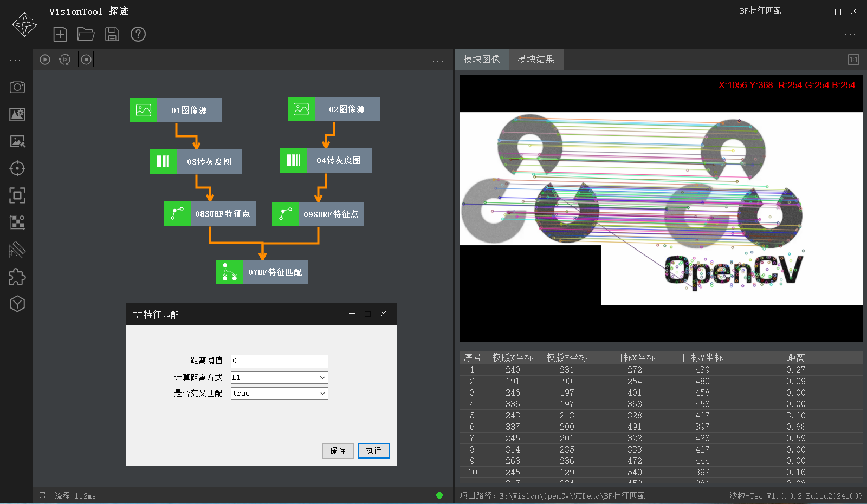This screenshot has height=504, width=867.
Task: Click the version text V1.0.0.2 Build20241009
Action: point(814,495)
